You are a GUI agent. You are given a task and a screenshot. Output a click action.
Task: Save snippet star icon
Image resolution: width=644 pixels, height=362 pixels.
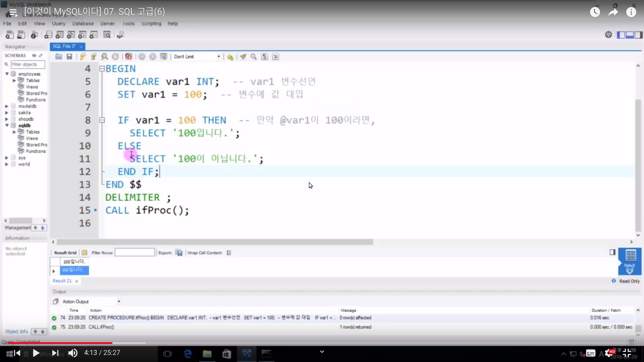[x=230, y=57]
